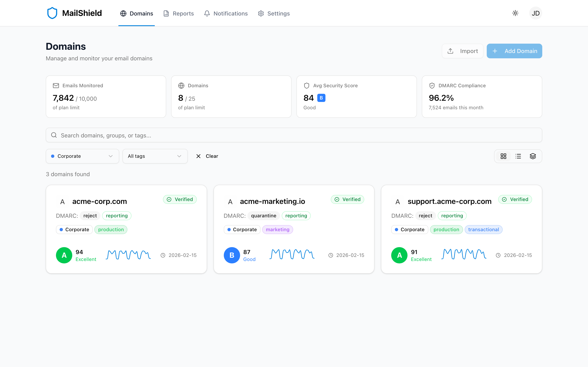Clear the active filters
Viewport: 588px width, 367px height.
click(x=207, y=156)
